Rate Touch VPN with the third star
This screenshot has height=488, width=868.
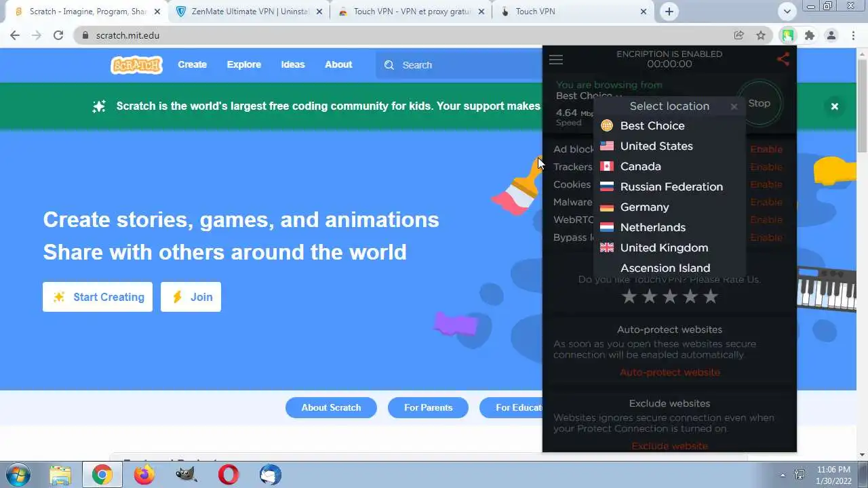[670, 296]
